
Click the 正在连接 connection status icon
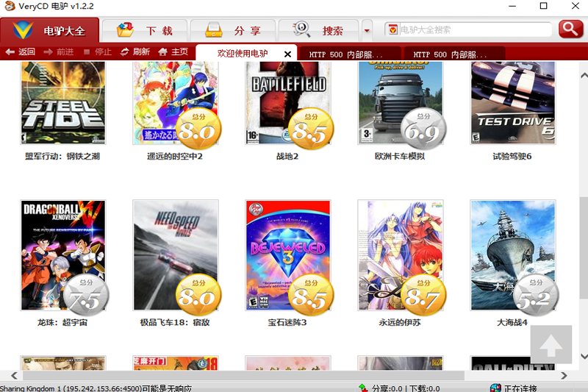[495, 388]
